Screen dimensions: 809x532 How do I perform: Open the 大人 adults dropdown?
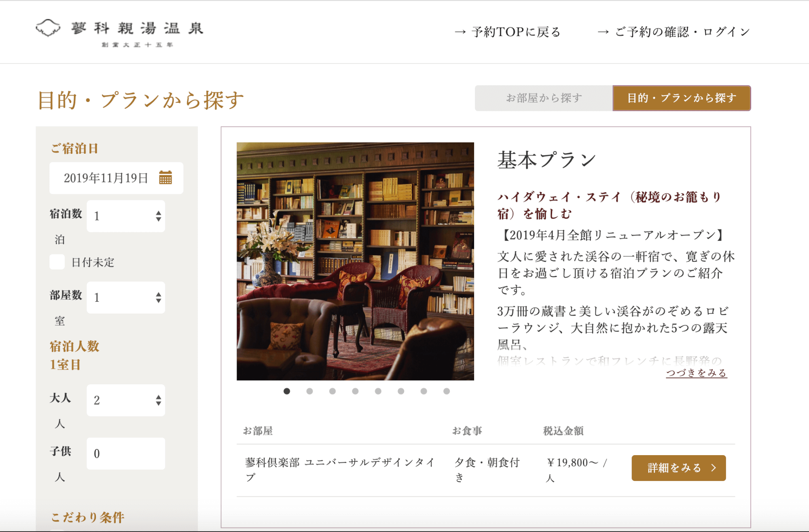126,400
